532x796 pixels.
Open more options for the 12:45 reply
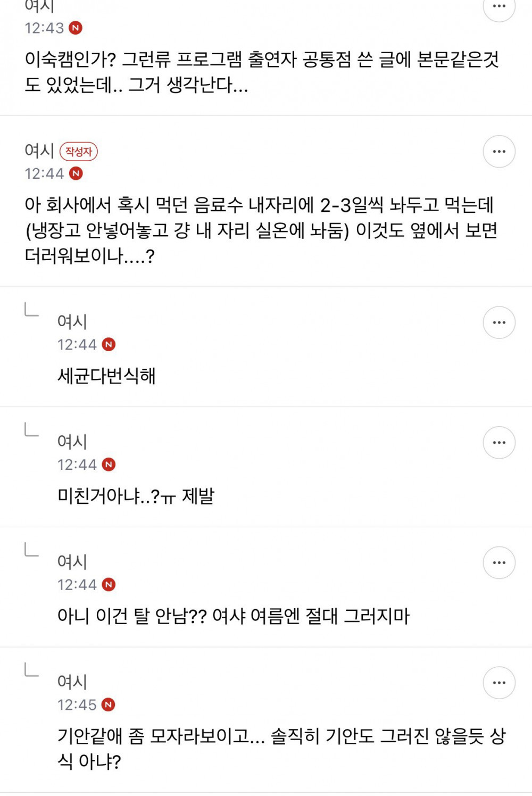pos(498,683)
